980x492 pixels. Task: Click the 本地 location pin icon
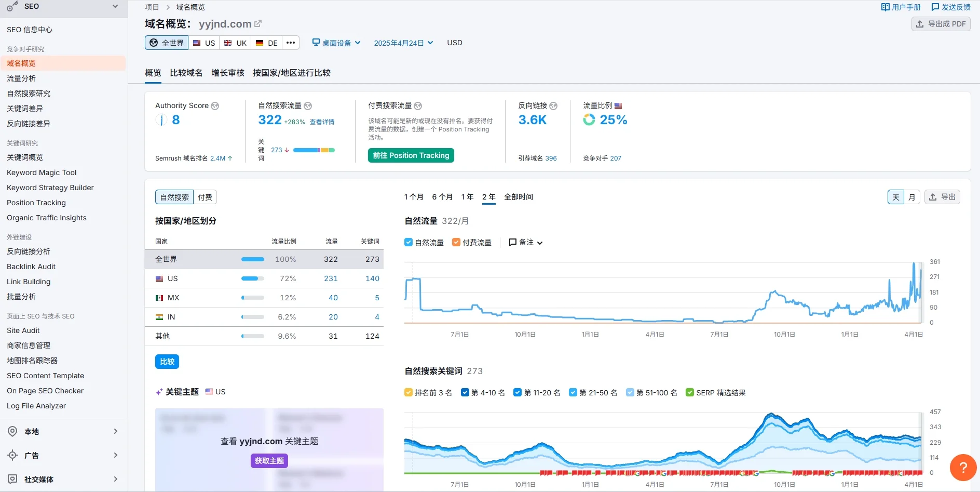point(12,431)
